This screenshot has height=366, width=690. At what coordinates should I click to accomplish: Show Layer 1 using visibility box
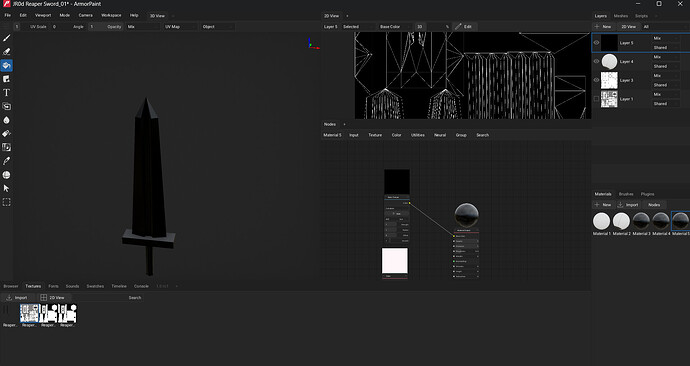click(596, 99)
